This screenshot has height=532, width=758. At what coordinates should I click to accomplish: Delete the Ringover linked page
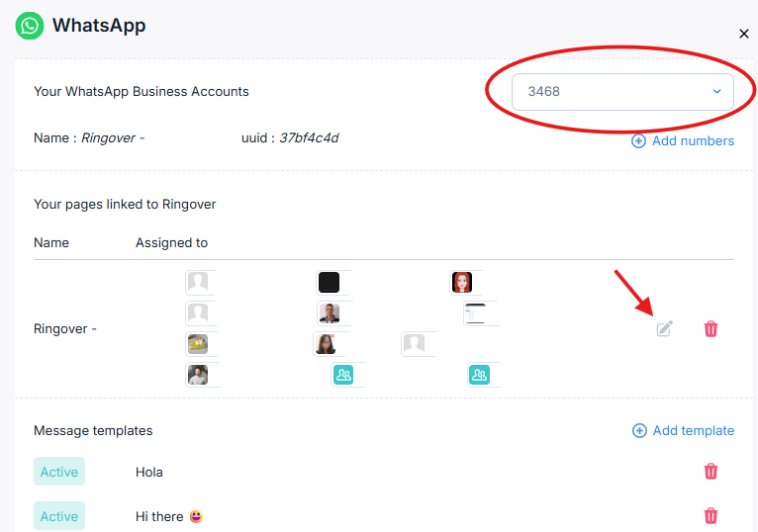click(x=711, y=328)
